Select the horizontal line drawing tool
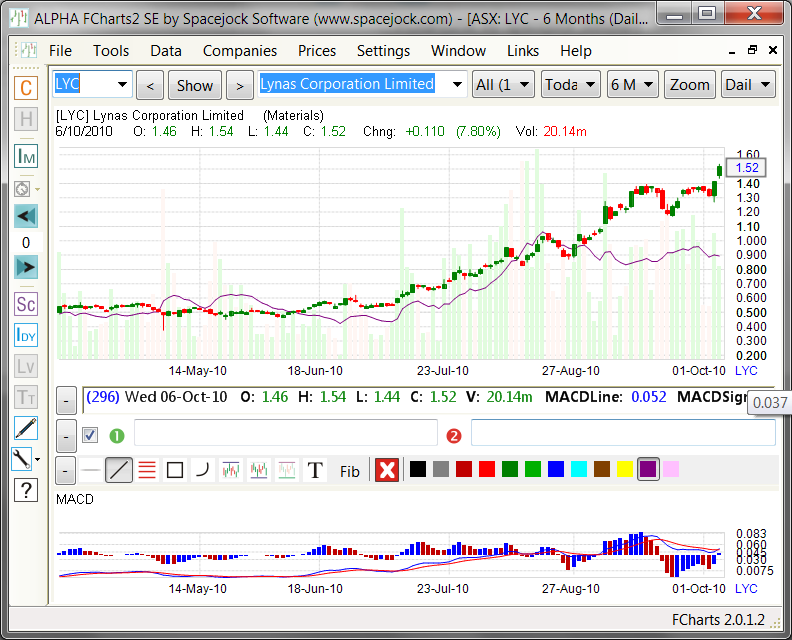 (90, 470)
